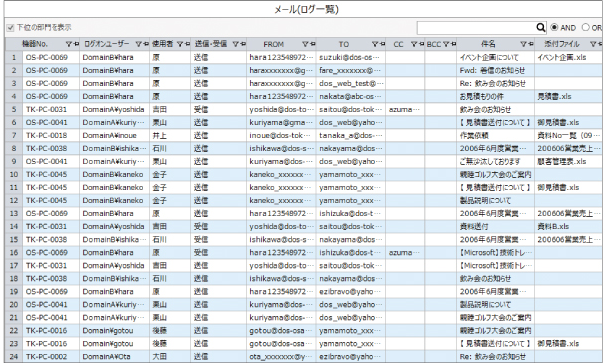Pin the 送信・受信 column
Image resolution: width=605 pixels, height=363 pixels.
point(243,44)
